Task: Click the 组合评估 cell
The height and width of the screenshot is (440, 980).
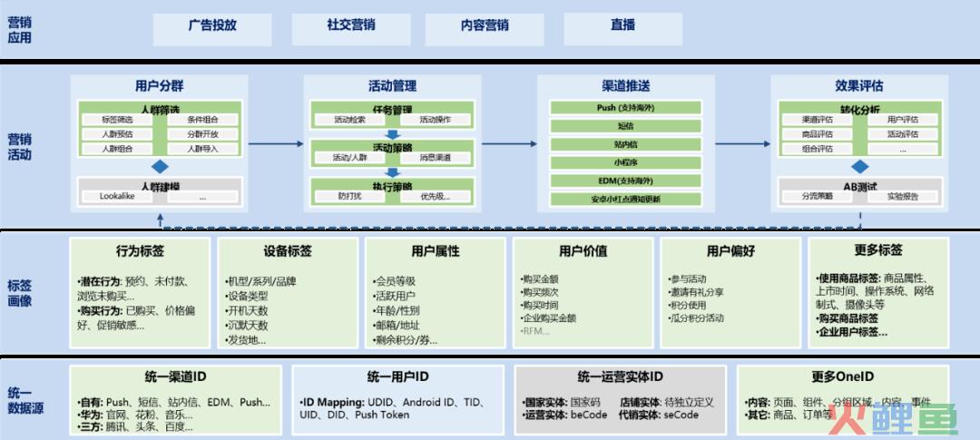Action: click(818, 149)
